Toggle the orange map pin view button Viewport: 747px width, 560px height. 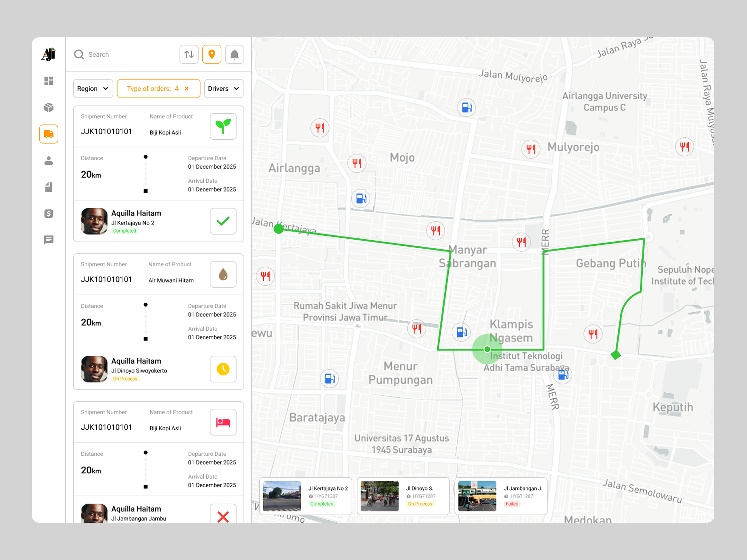212,54
